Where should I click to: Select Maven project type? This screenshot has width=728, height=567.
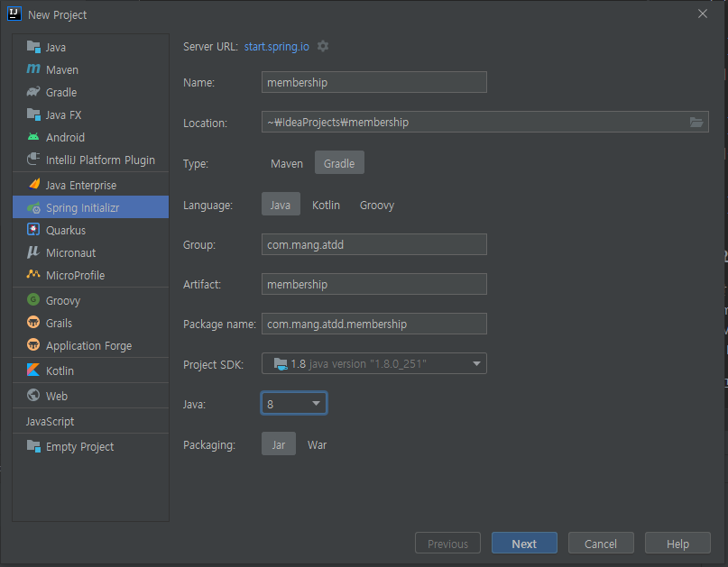(287, 163)
